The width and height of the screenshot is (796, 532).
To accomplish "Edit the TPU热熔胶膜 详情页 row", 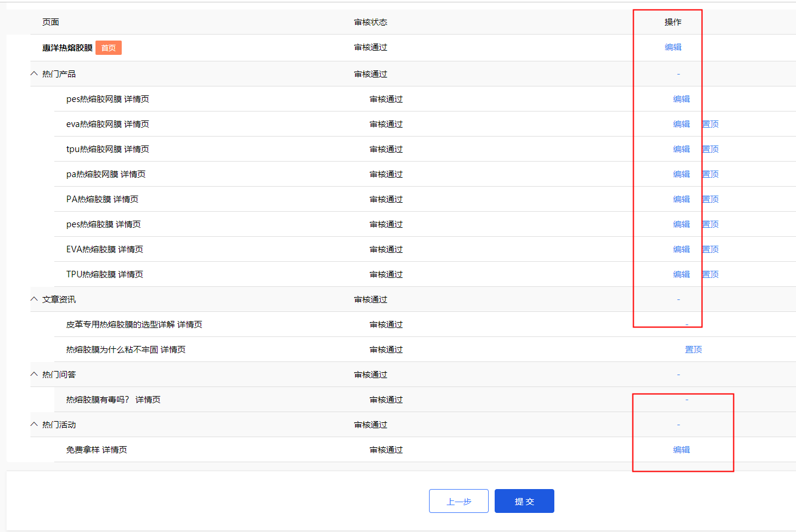I will (x=681, y=274).
